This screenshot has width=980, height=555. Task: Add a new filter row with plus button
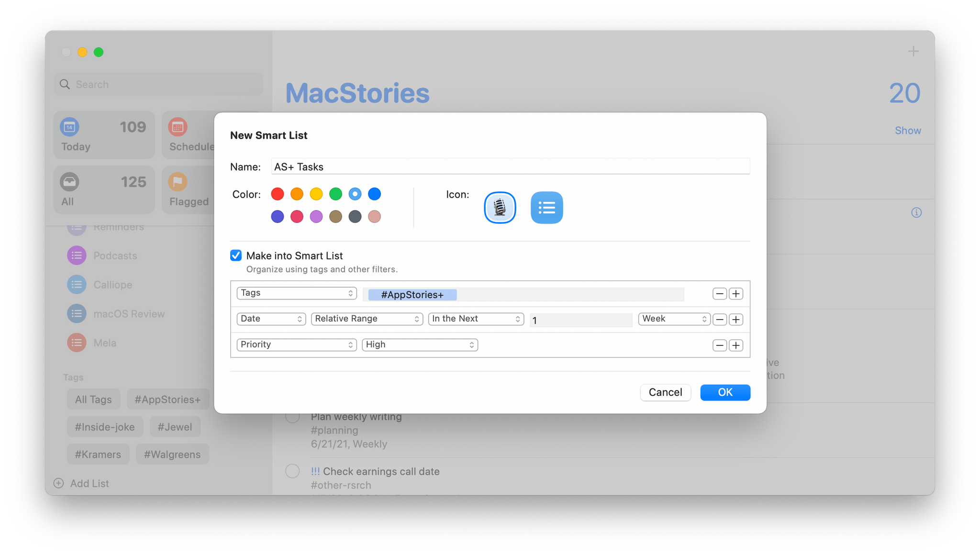(x=736, y=344)
